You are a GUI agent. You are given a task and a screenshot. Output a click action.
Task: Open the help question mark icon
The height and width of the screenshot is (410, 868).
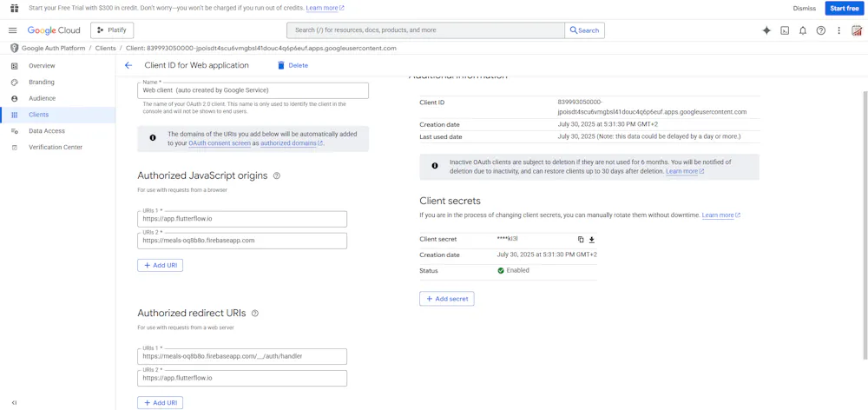(821, 30)
